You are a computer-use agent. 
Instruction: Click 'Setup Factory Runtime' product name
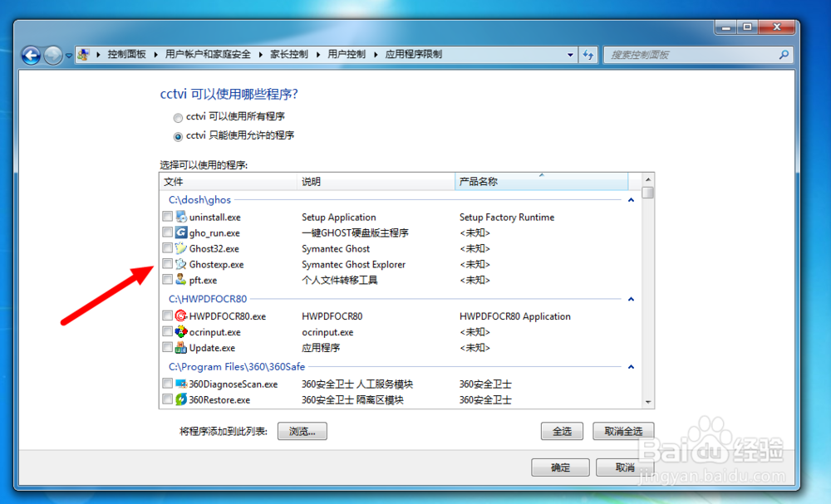(x=507, y=217)
